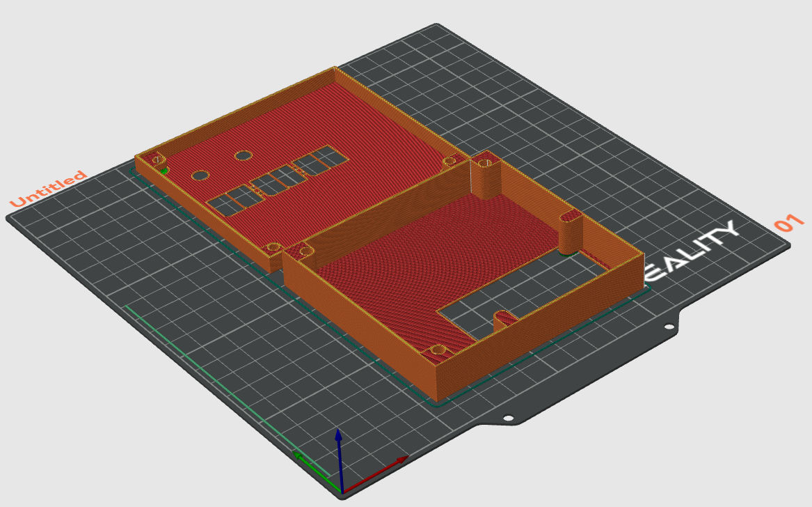Select the left round hole in lid
The width and height of the screenshot is (812, 507).
pos(201,175)
